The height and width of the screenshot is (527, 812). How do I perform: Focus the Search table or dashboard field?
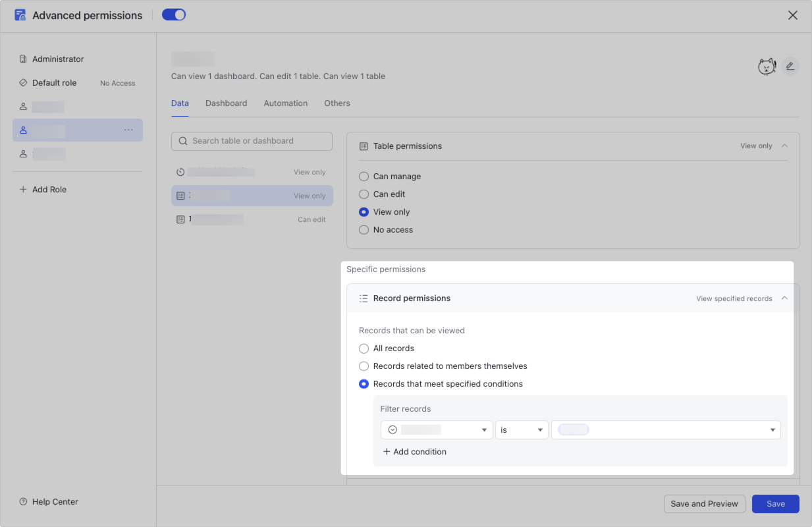[252, 141]
